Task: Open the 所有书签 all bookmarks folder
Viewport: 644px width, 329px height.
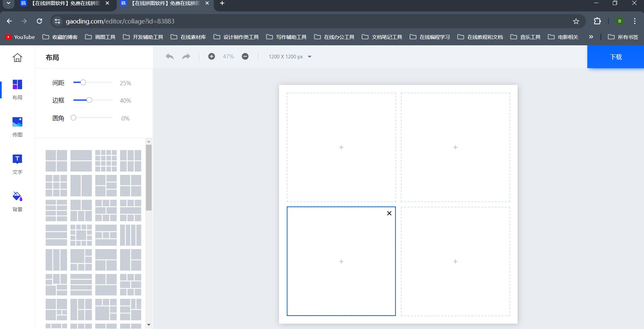Action: point(623,37)
